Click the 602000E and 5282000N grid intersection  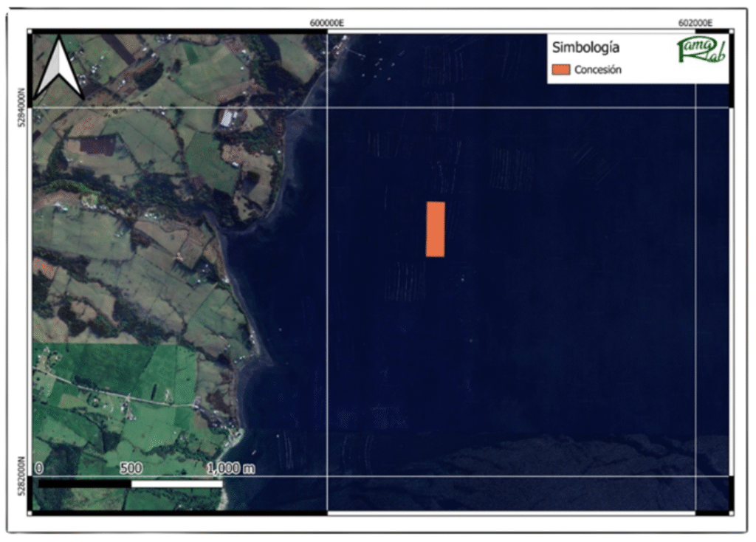[x=695, y=476]
